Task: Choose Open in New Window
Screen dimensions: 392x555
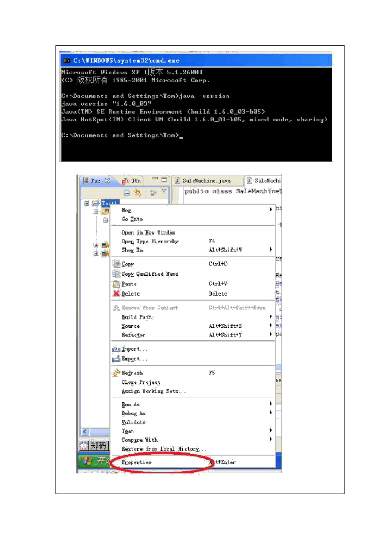Action: click(193, 233)
